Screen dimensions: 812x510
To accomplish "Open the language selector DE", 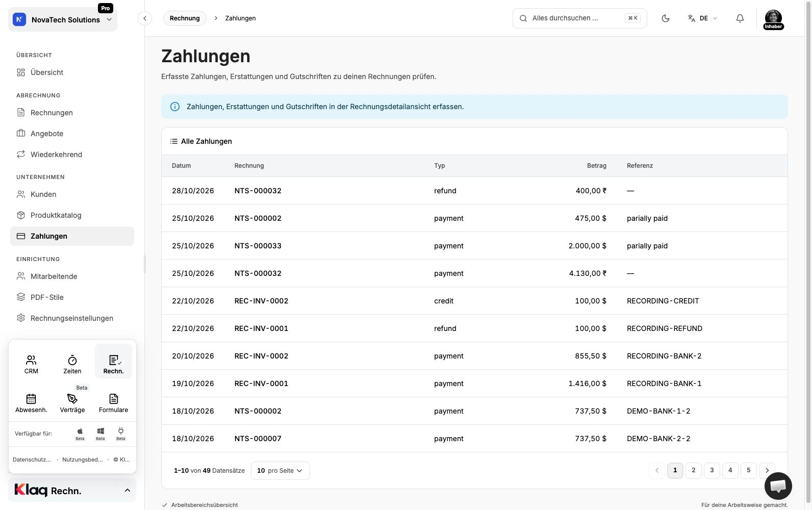I will pyautogui.click(x=702, y=18).
